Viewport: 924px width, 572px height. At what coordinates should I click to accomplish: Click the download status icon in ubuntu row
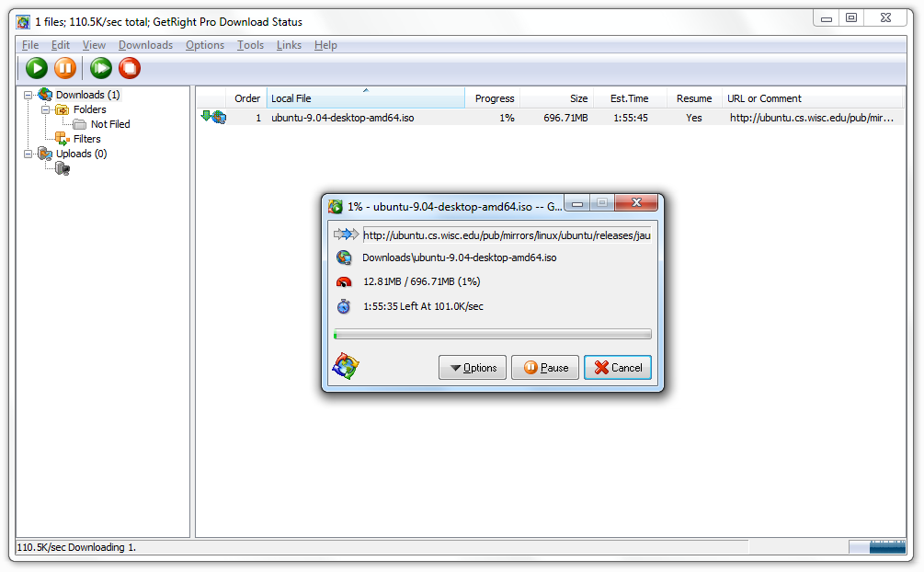coord(213,117)
